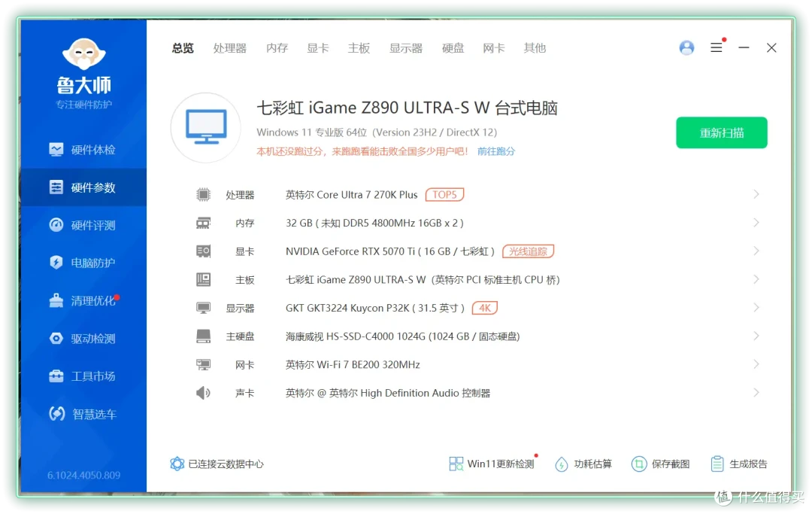The image size is (812, 514).
Task: Switch to the top 主板 tab
Action: [359, 48]
